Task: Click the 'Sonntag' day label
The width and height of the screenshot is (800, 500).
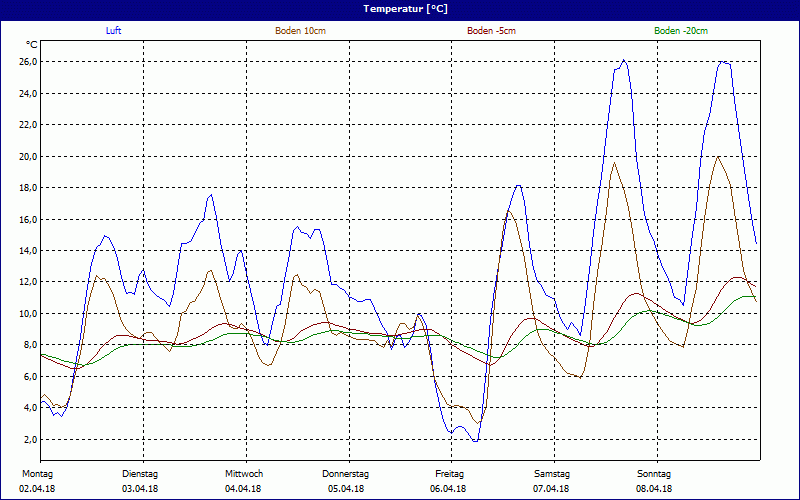Action: point(654,474)
